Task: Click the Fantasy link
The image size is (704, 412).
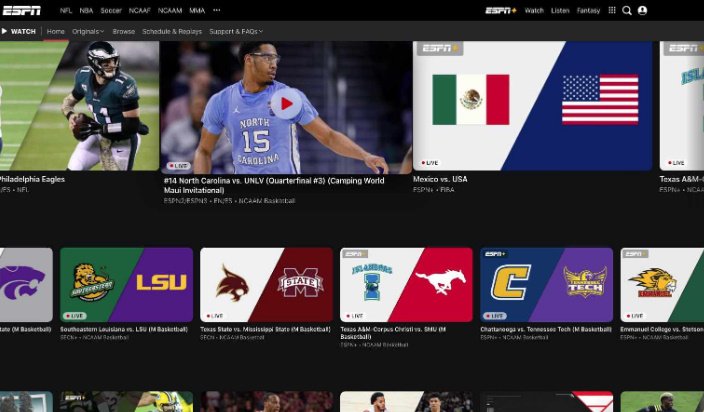Action: (589, 10)
